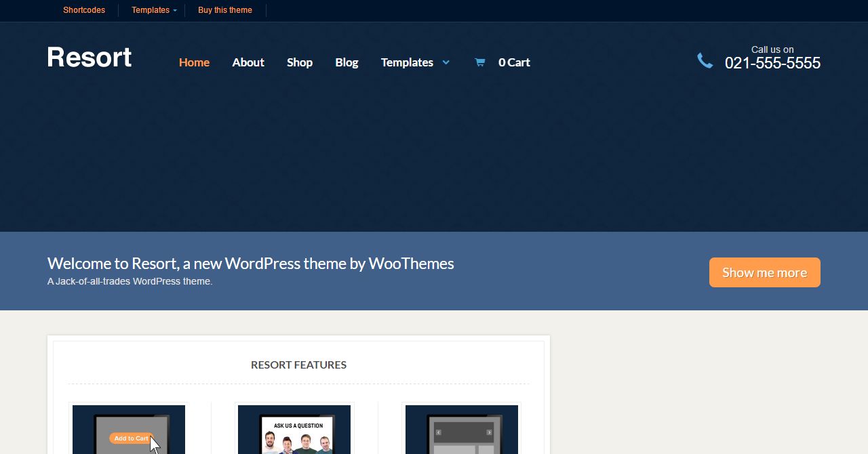
Task: Open Templates in main navigation
Action: click(407, 62)
